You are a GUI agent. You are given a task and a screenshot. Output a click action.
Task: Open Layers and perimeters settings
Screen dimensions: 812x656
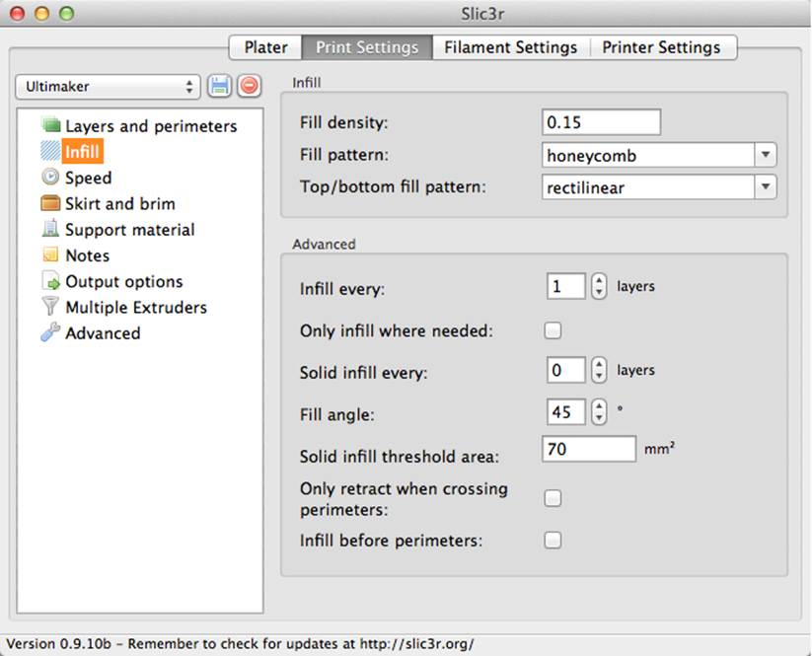click(x=151, y=126)
